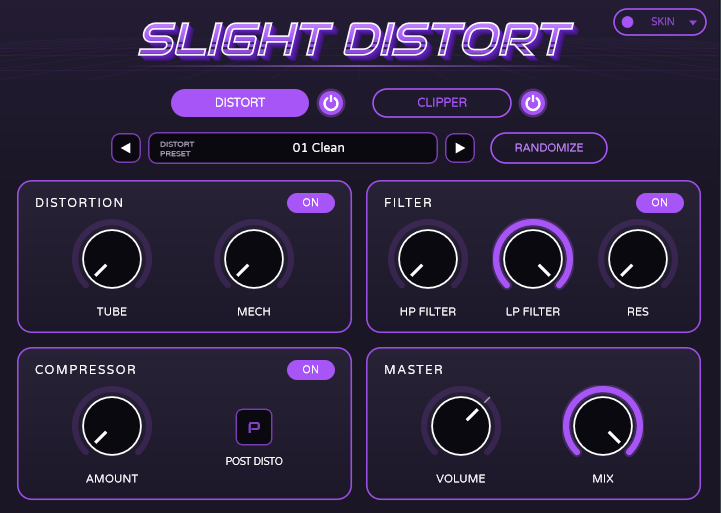721x513 pixels.
Task: Switch to the Distort tab
Action: 240,103
